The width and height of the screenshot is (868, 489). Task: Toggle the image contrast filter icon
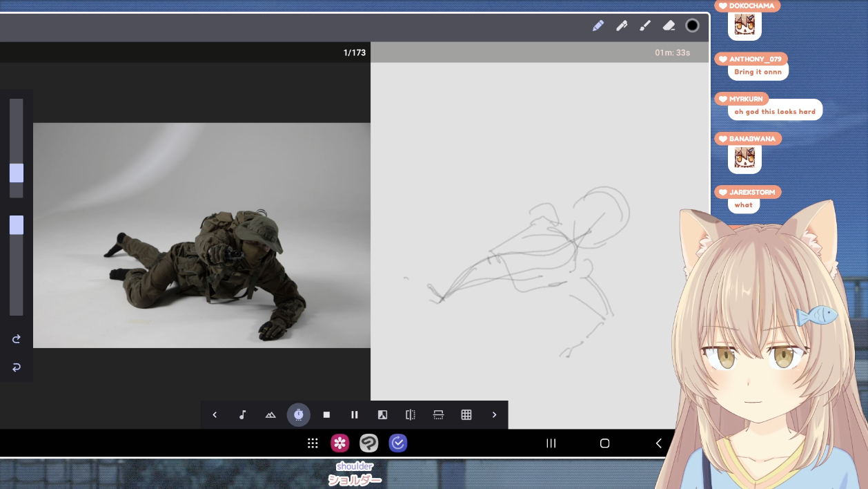382,414
